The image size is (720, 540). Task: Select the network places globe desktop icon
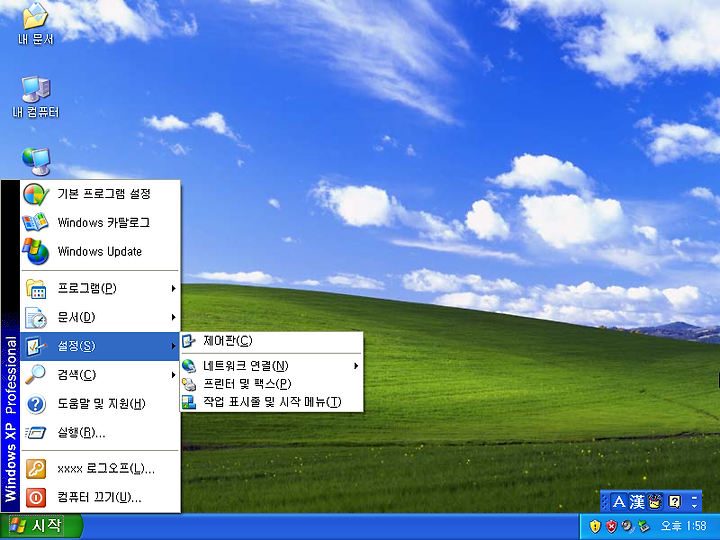[x=36, y=162]
